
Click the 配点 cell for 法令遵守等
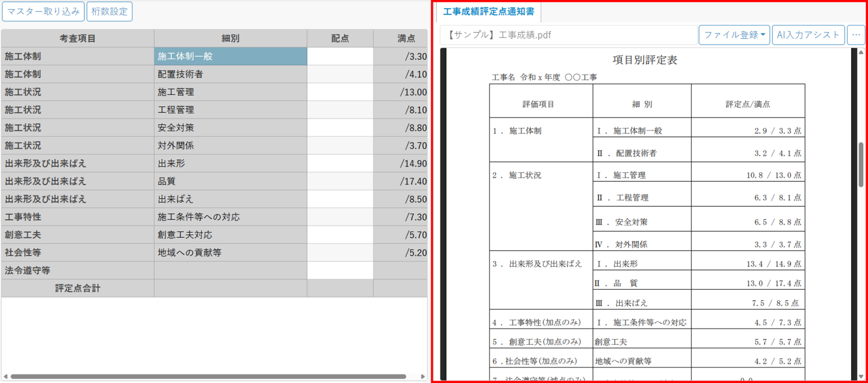[x=340, y=271]
